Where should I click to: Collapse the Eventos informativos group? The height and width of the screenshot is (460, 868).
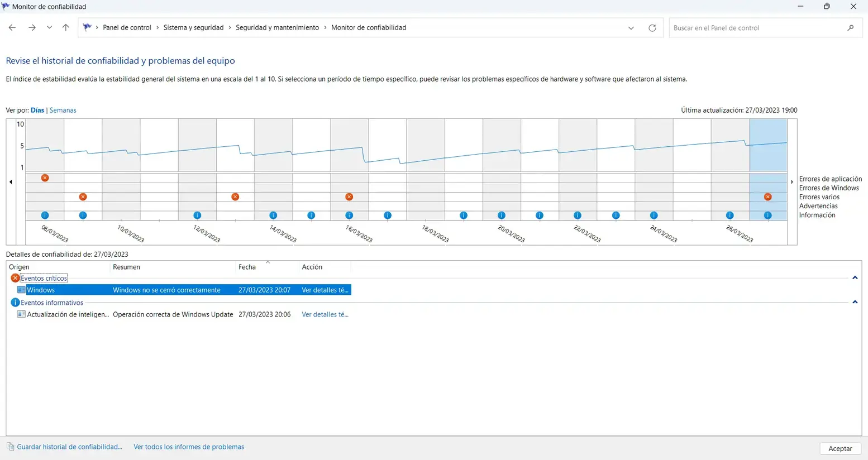point(855,303)
